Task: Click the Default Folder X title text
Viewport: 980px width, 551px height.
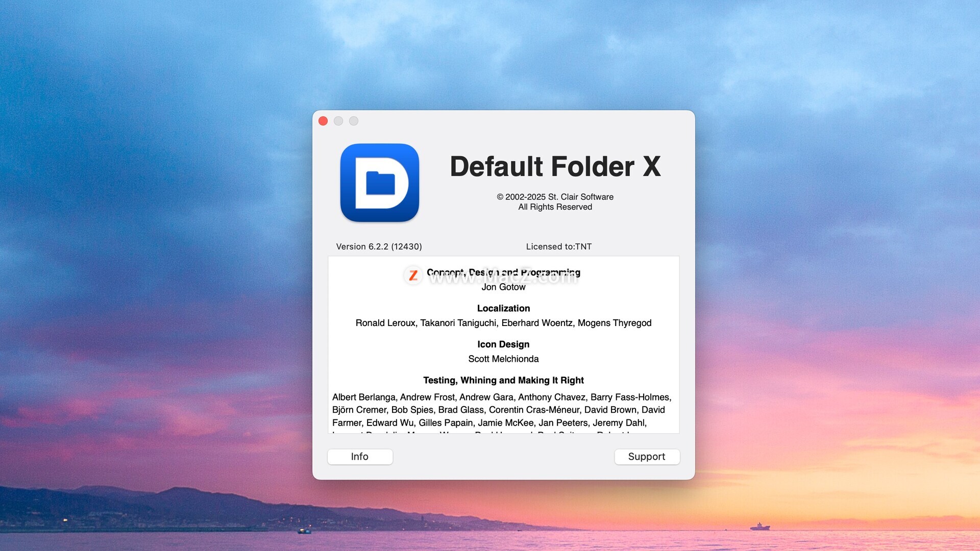Action: click(x=555, y=167)
